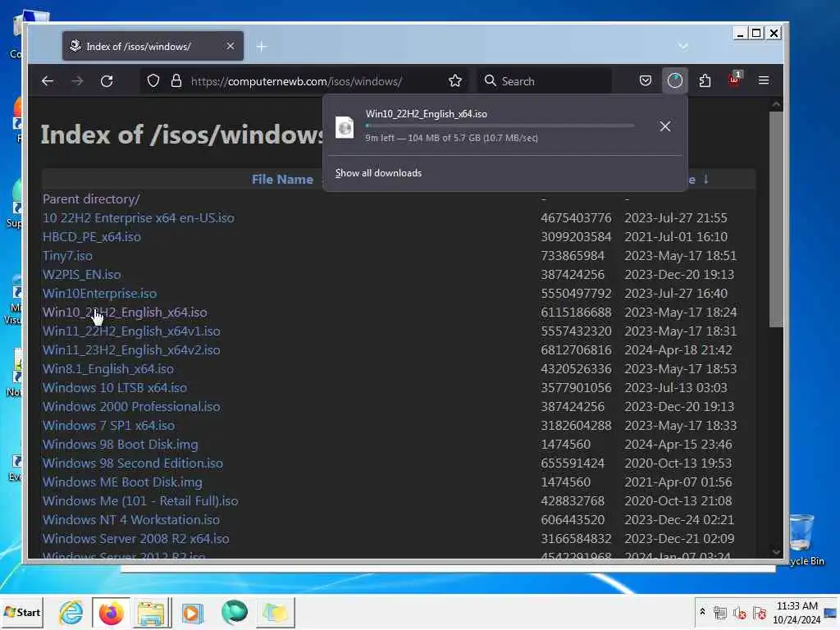
Task: Click the green globe taskbar icon
Action: point(234,612)
